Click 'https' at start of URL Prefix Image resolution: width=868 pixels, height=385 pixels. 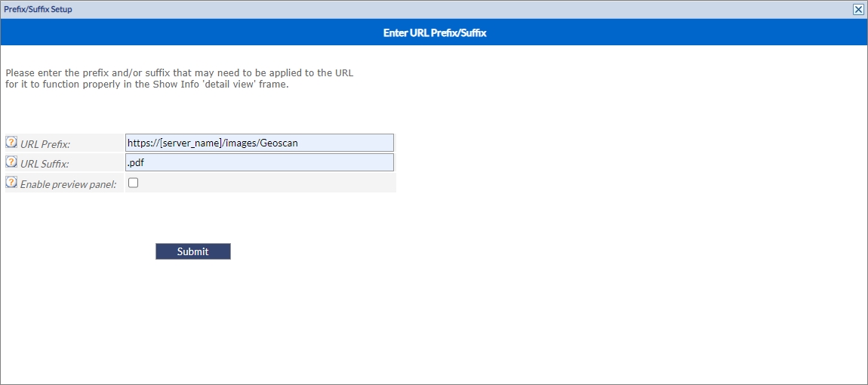tap(140, 143)
